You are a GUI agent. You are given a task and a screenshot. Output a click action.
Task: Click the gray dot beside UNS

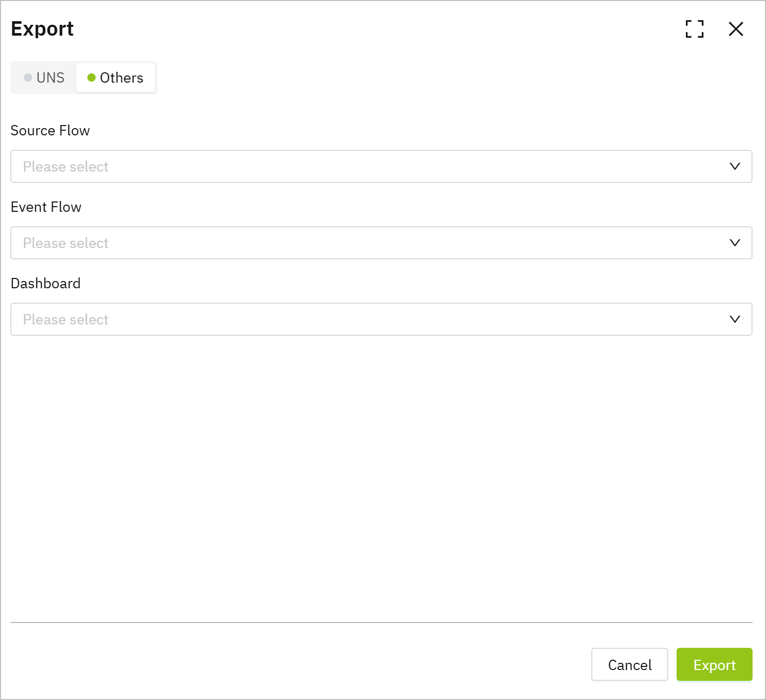pos(28,77)
